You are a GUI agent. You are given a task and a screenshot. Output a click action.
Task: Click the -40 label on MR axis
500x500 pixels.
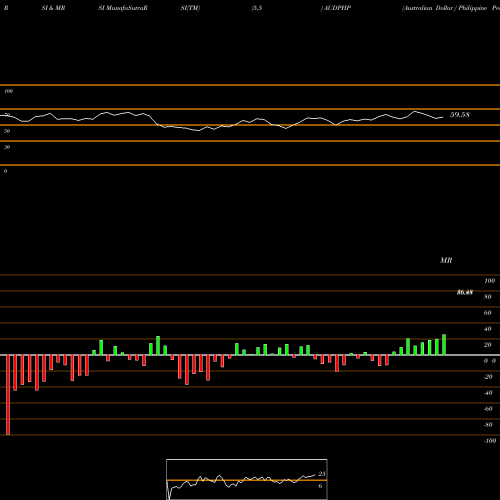pos(488,393)
